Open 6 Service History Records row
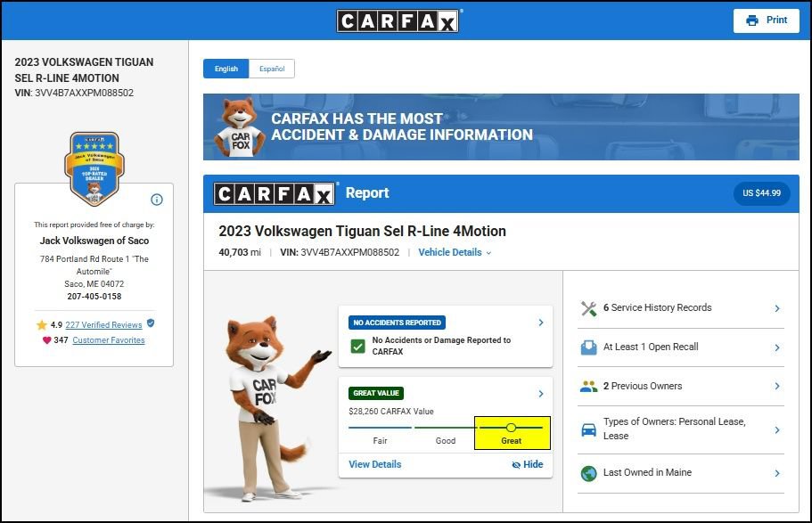 click(x=680, y=308)
